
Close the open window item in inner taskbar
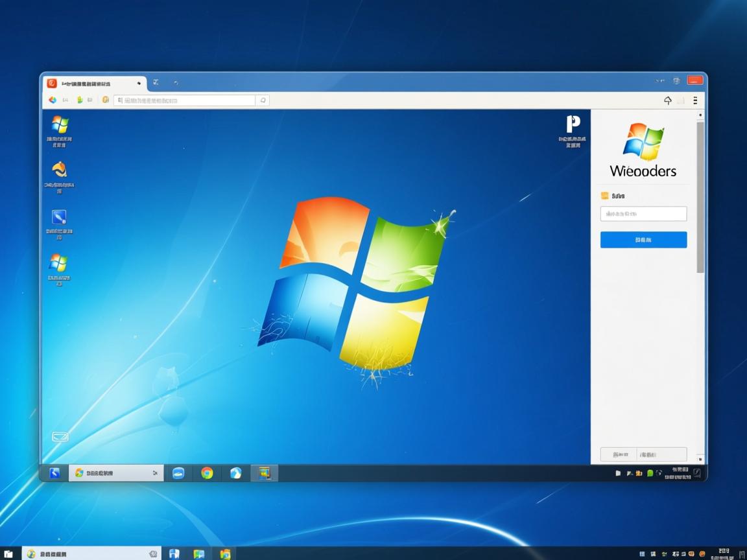155,473
